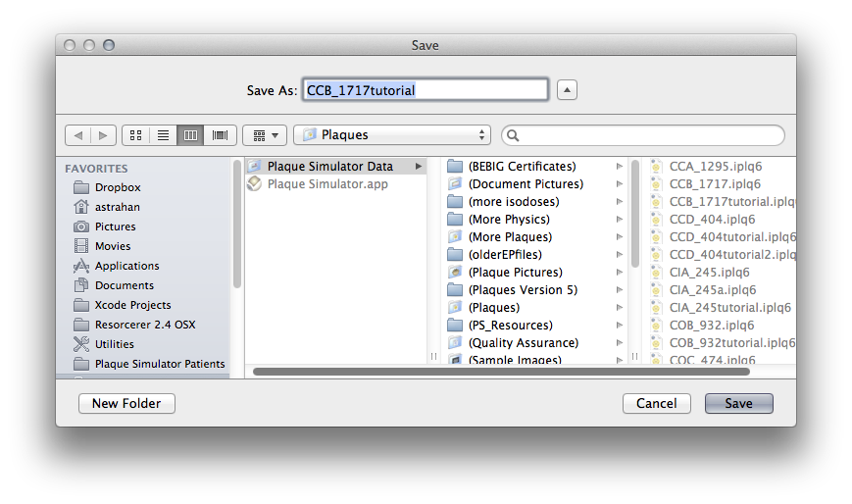Viewport: 852px width, 504px height.
Task: Select the (Quality Assurance) folder
Action: [x=523, y=343]
